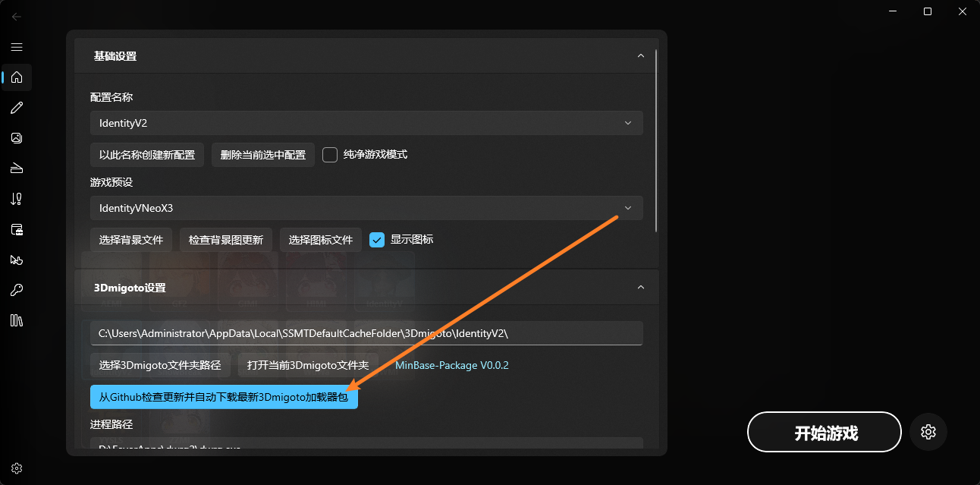
Task: Open sidebar settings gear at bottom left
Action: (x=17, y=468)
